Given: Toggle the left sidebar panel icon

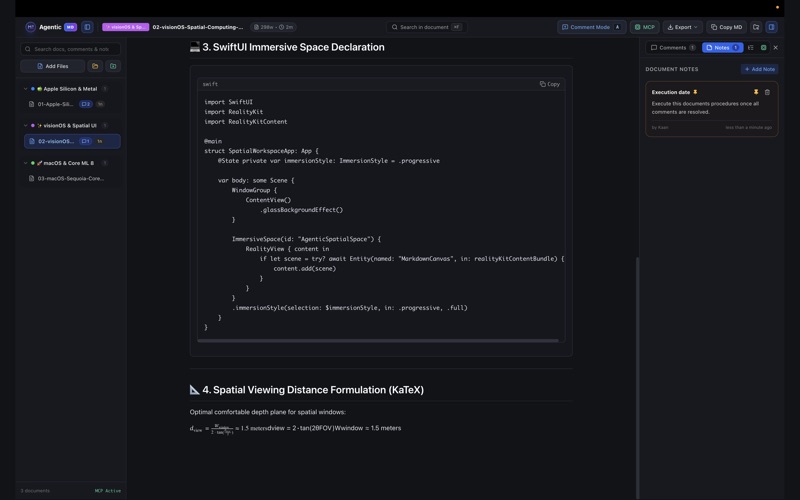Looking at the screenshot, I should coord(87,27).
